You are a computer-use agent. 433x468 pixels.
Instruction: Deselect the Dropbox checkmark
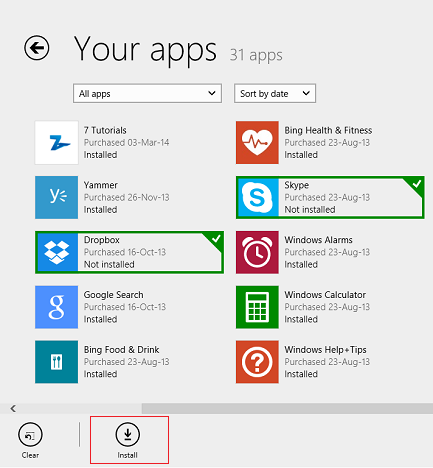pyautogui.click(x=215, y=239)
